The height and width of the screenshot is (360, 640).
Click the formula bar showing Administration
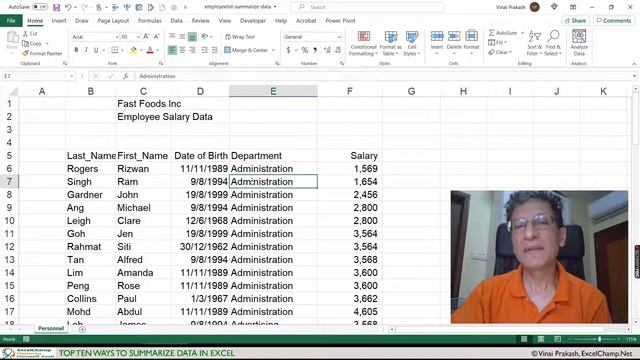[384, 76]
